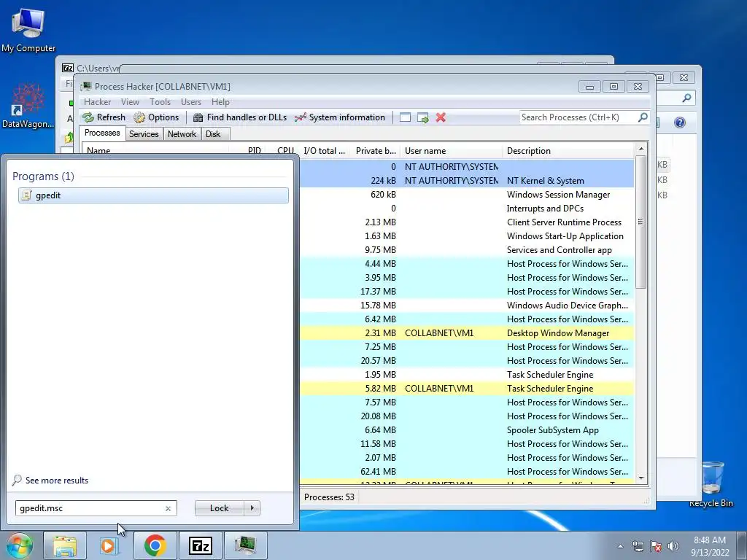Viewport: 747px width, 560px height.
Task: Select Windows Audio Device Graph row
Action: coord(467,306)
